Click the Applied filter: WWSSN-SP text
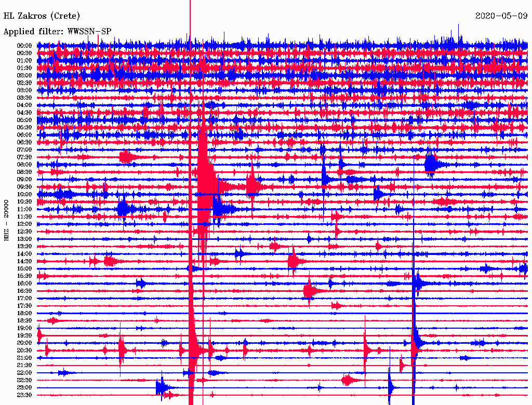 coord(57,32)
